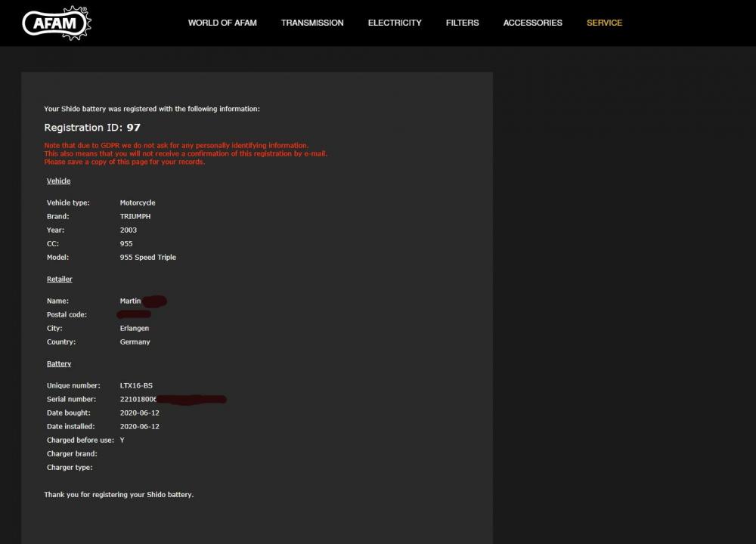
Task: Open the Service menu
Action: pyautogui.click(x=605, y=23)
